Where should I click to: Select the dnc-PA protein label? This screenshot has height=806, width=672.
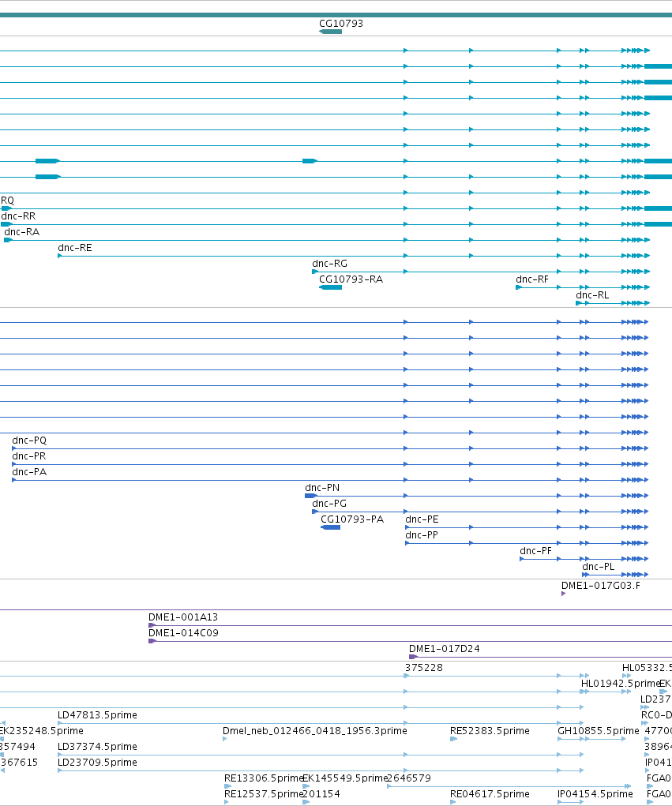[29, 472]
